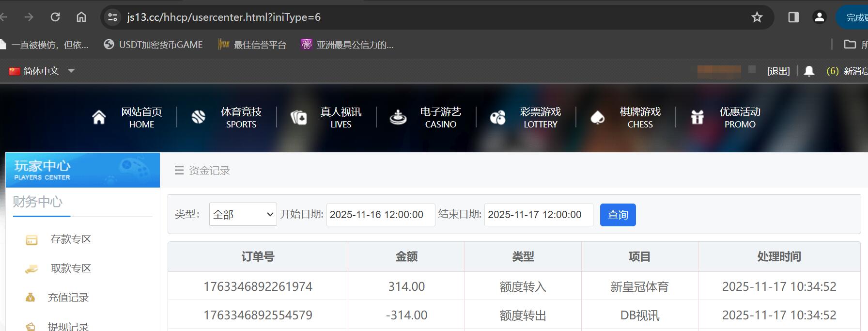The image size is (868, 331).
Task: Open 充值记录 in the sidebar
Action: click(x=68, y=298)
